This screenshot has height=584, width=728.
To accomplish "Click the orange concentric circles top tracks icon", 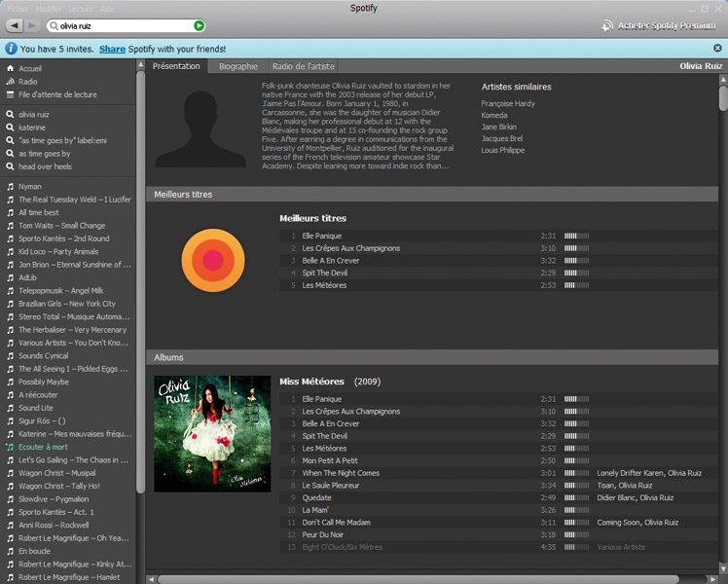I will (x=213, y=260).
